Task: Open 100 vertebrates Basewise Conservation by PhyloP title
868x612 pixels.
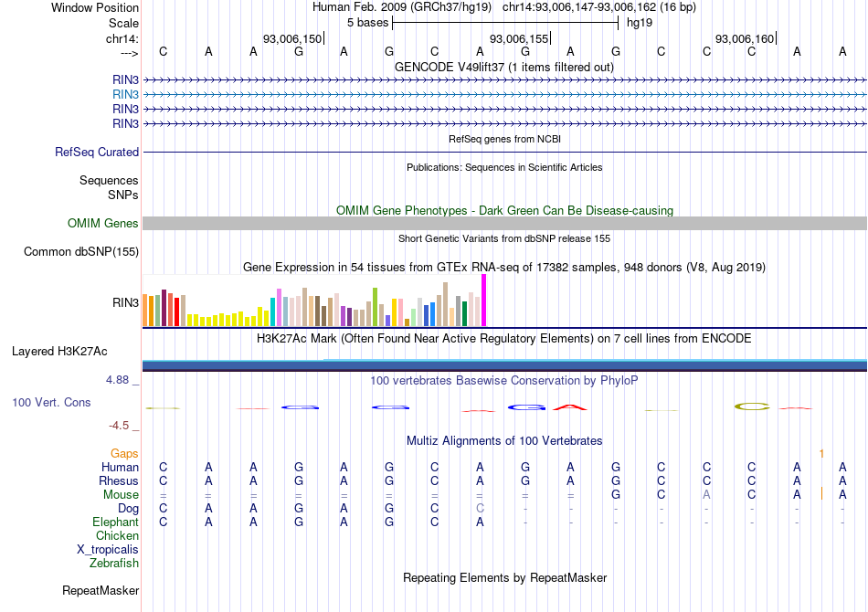Action: (x=503, y=381)
